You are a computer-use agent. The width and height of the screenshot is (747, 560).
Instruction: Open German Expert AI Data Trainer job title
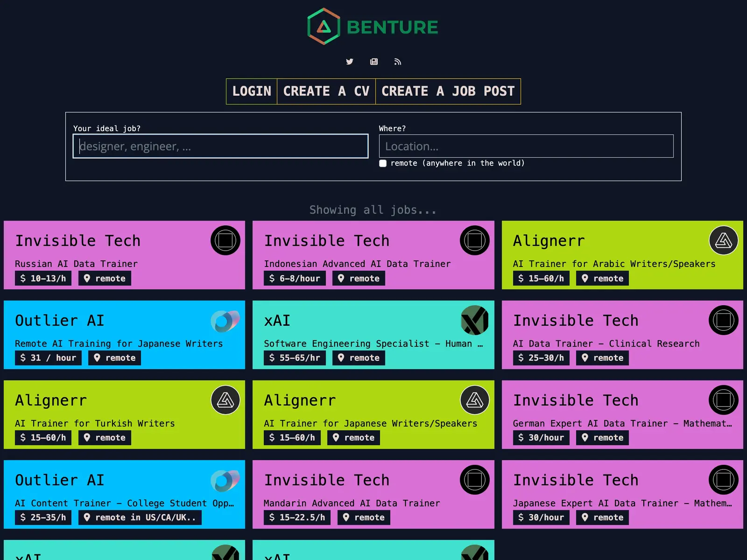622,423
